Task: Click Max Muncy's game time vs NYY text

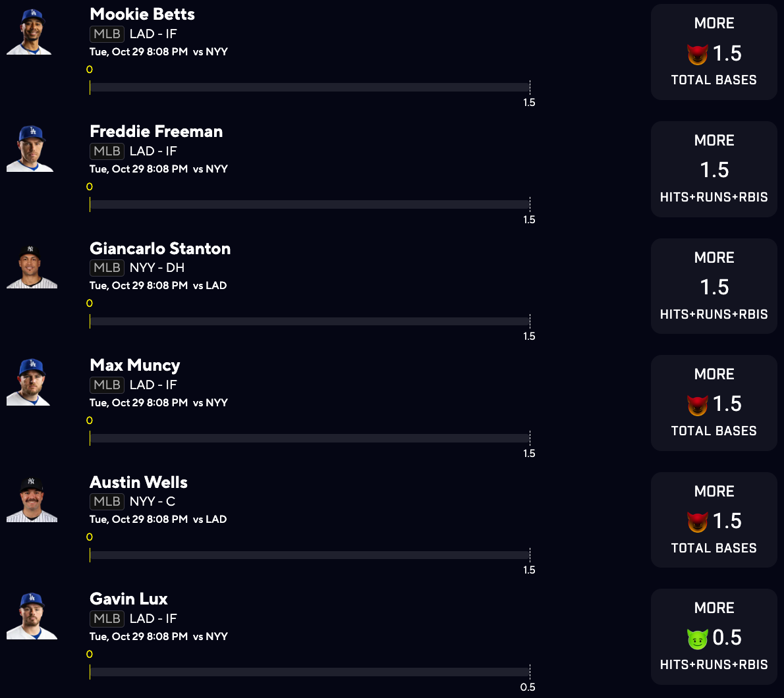Action: [159, 402]
